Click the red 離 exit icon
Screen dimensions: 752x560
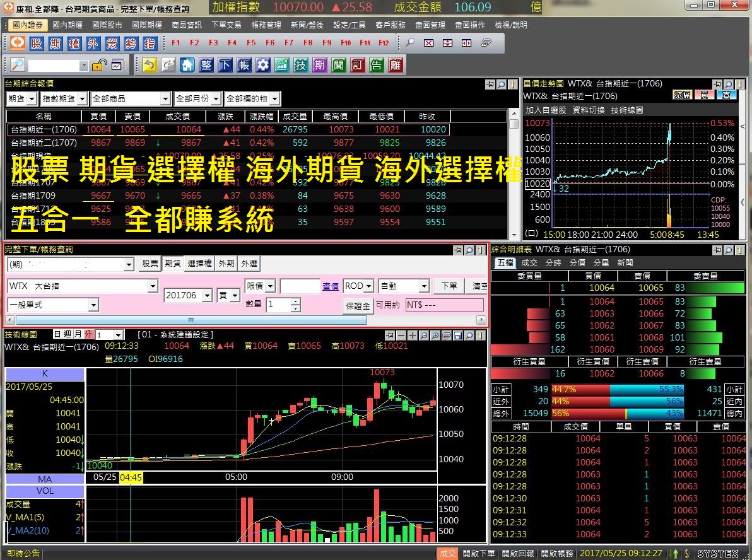pos(395,65)
